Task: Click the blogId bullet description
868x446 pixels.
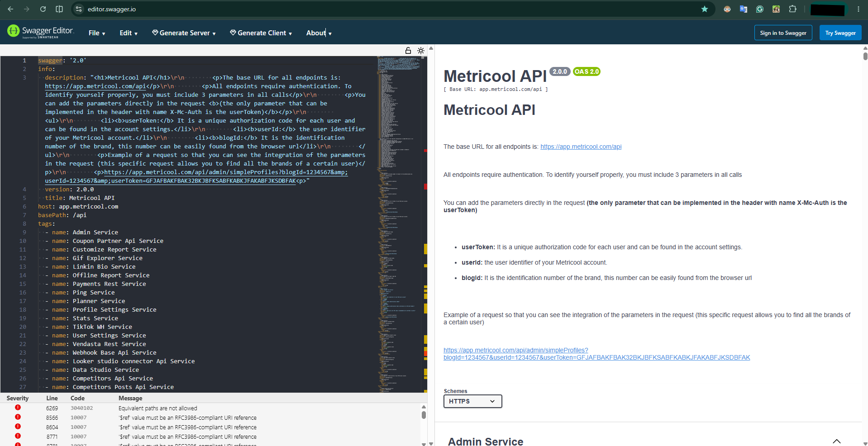Action: [x=606, y=278]
